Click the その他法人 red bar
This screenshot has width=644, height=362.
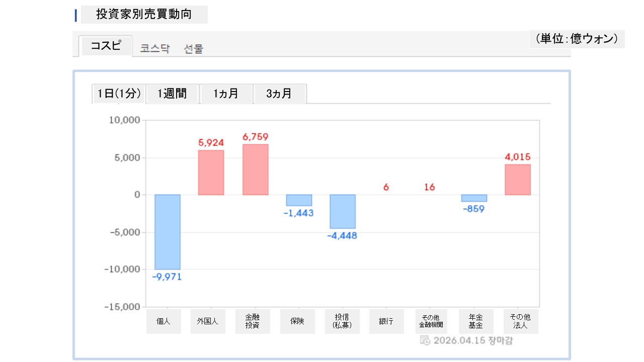click(x=518, y=179)
